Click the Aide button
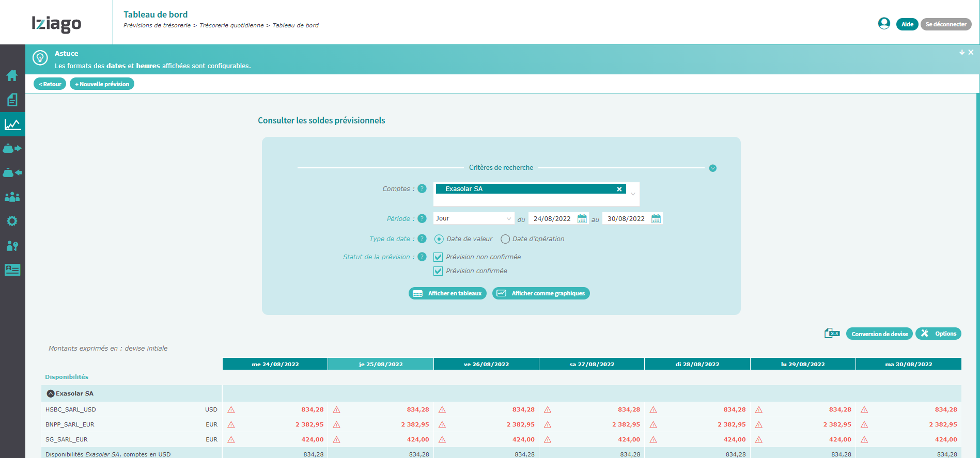This screenshot has width=980, height=458. click(x=907, y=24)
